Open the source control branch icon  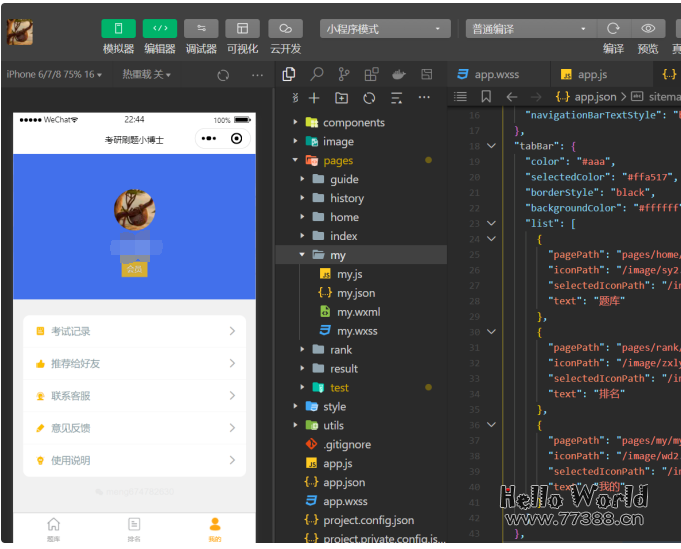pyautogui.click(x=344, y=74)
